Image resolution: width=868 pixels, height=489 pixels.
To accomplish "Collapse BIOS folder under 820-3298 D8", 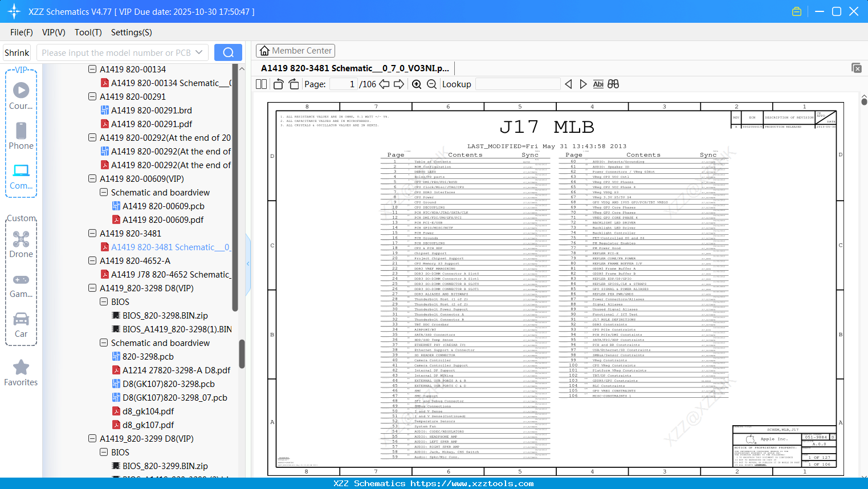I will [104, 301].
